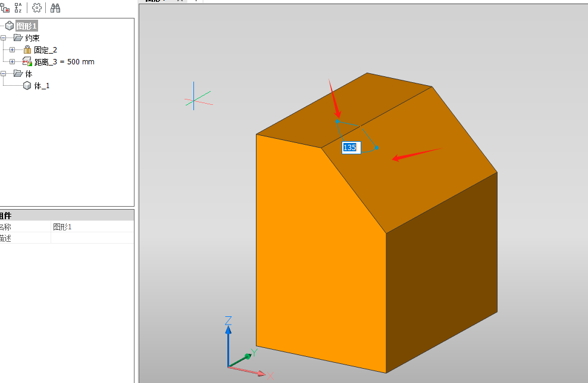Click the 135 angle input box
588x383 pixels.
tap(351, 148)
